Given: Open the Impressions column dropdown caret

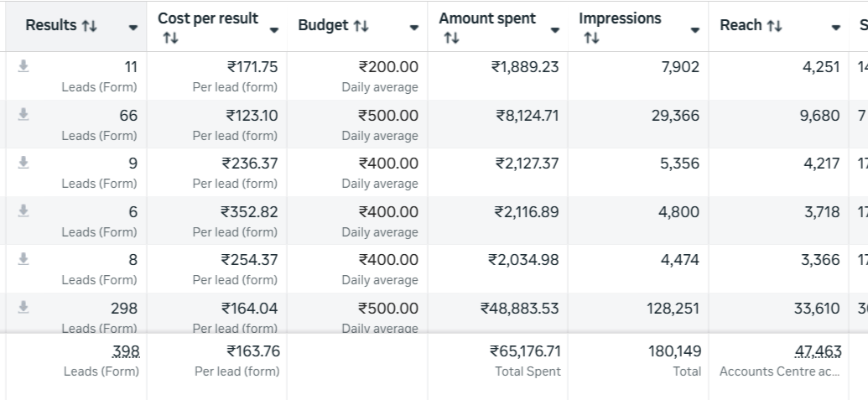Looking at the screenshot, I should pyautogui.click(x=694, y=29).
